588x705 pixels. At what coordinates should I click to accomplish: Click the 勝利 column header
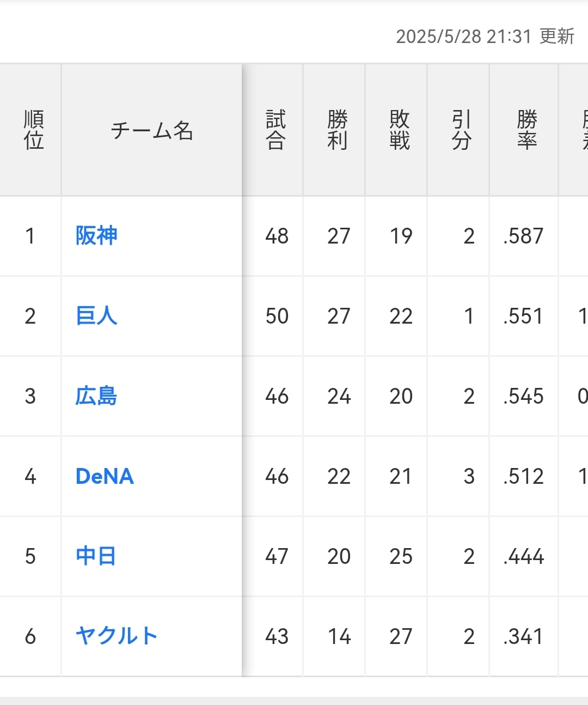338,130
